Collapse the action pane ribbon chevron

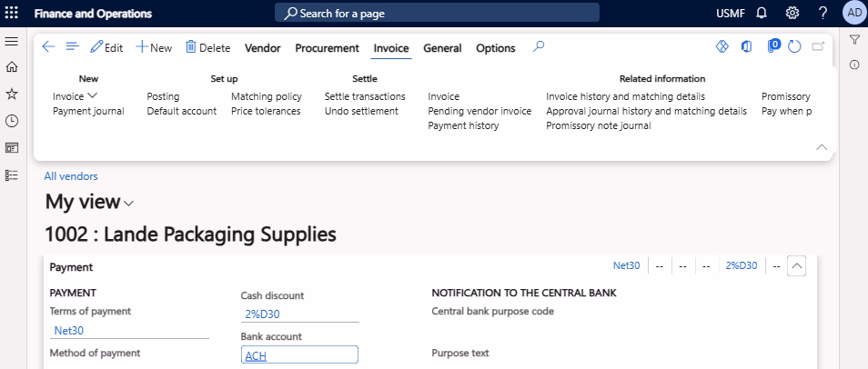[x=823, y=147]
